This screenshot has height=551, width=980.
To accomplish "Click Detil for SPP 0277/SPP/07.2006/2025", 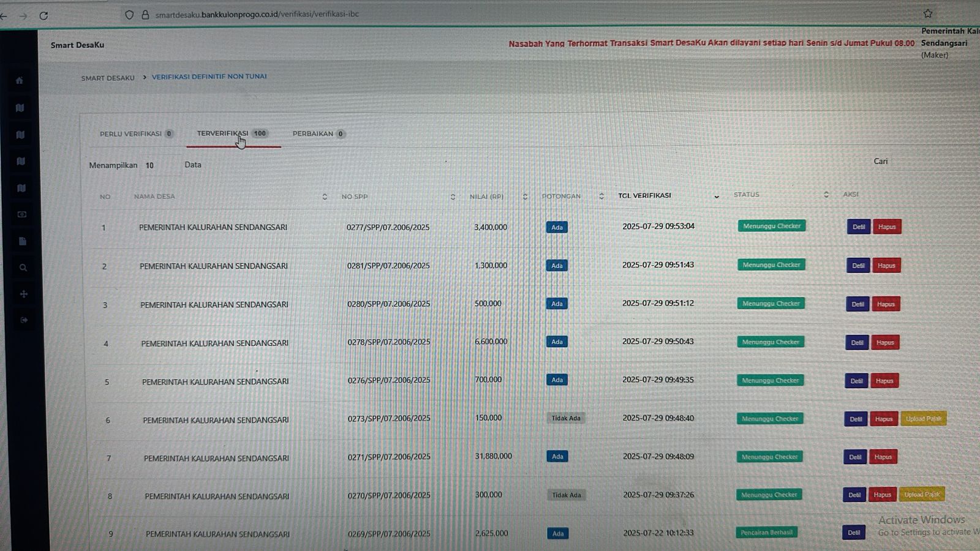I will pyautogui.click(x=859, y=227).
